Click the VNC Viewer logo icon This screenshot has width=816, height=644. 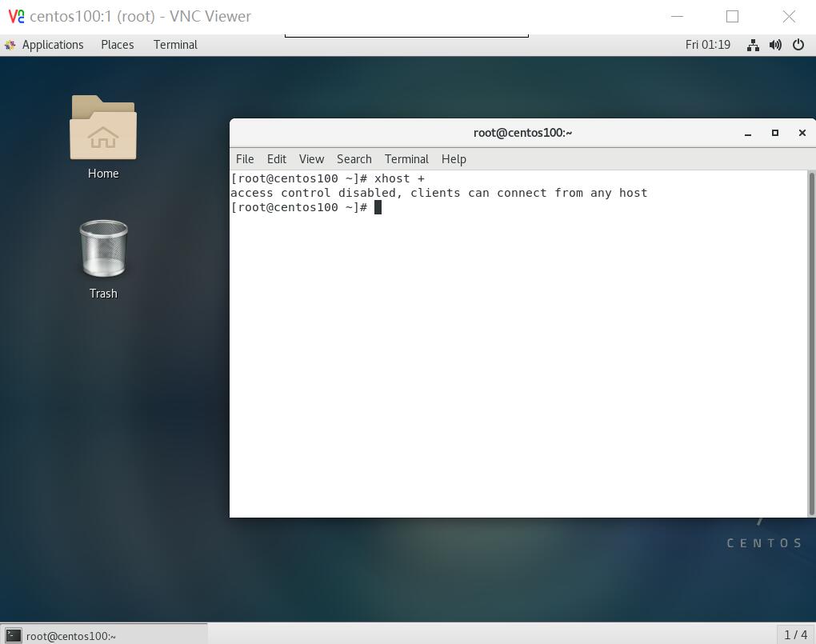click(x=16, y=16)
